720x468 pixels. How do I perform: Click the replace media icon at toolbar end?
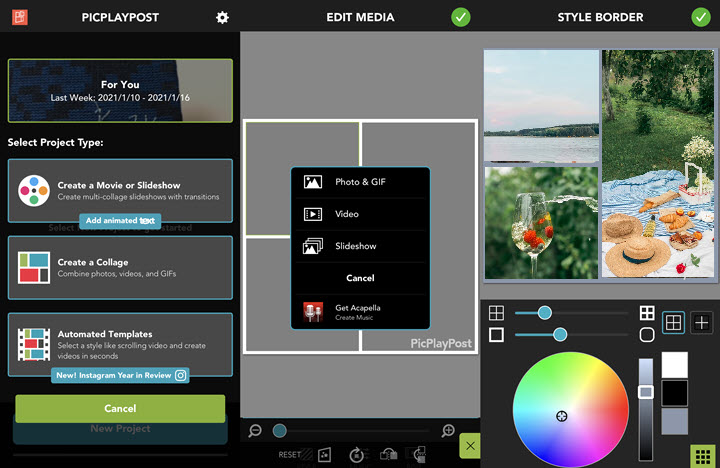(419, 455)
